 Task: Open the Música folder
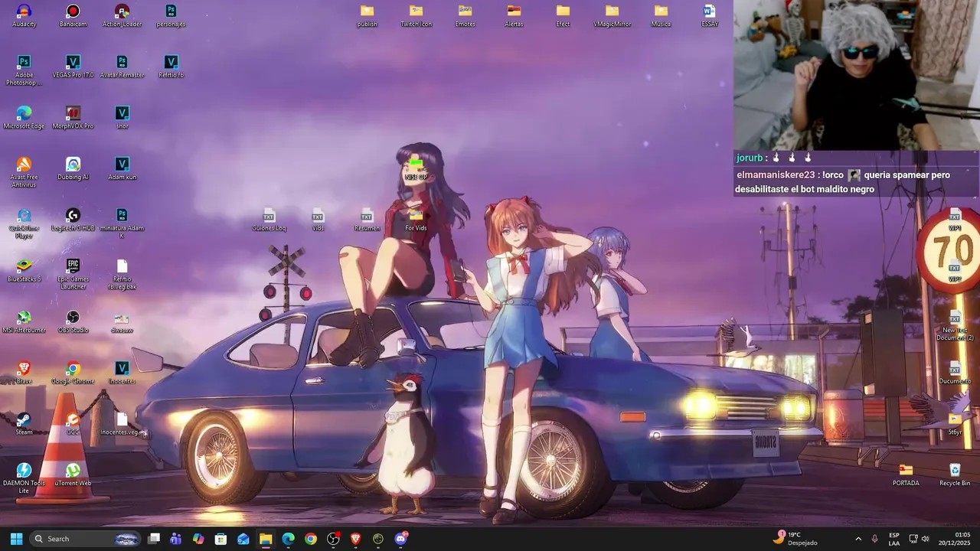(x=661, y=16)
